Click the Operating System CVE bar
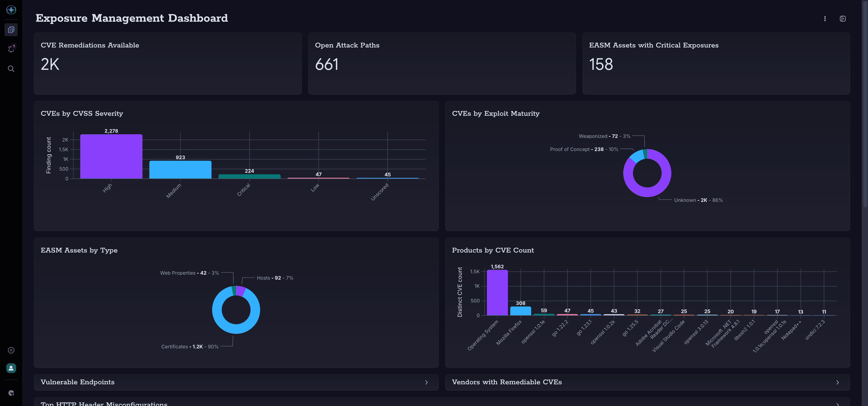Image resolution: width=868 pixels, height=406 pixels. [x=497, y=293]
